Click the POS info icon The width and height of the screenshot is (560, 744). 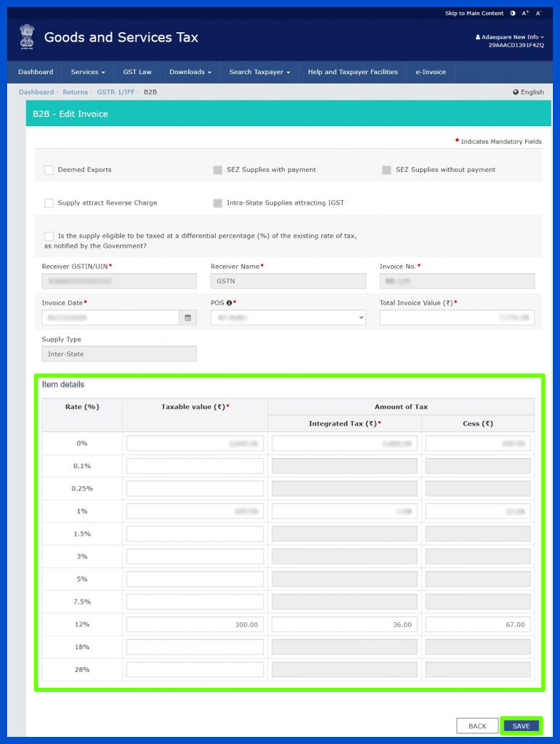[229, 303]
